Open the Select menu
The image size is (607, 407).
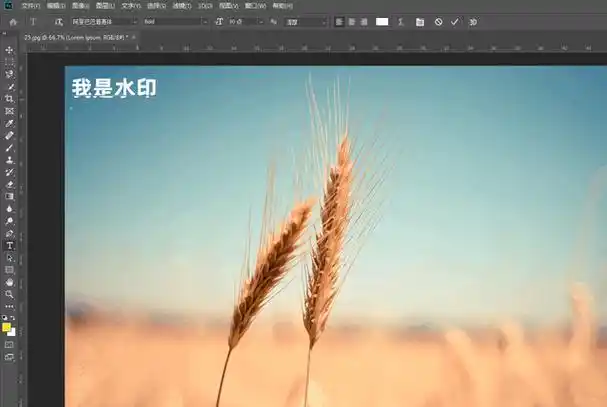pyautogui.click(x=156, y=6)
